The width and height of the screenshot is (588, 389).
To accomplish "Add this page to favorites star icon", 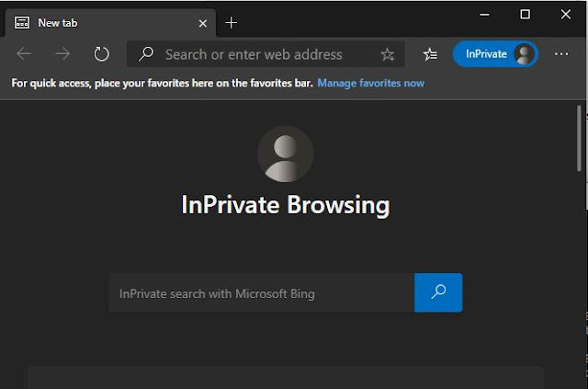I will (388, 55).
